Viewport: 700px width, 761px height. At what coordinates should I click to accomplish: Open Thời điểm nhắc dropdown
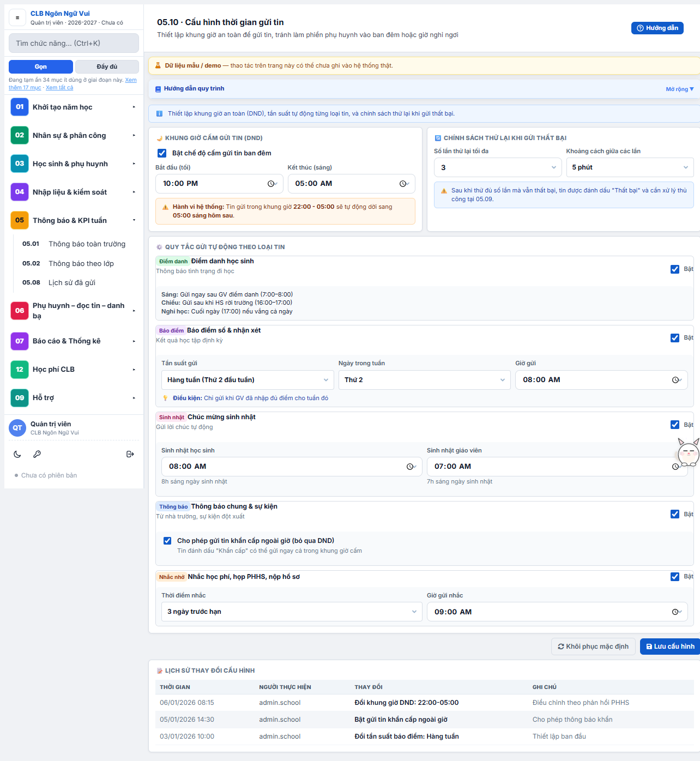(292, 612)
